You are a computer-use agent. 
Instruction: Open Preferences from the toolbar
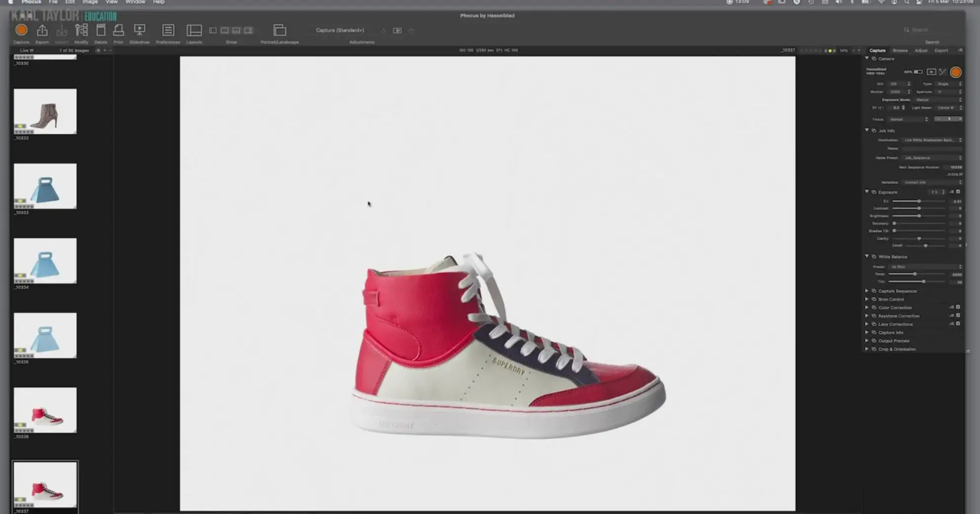point(168,30)
